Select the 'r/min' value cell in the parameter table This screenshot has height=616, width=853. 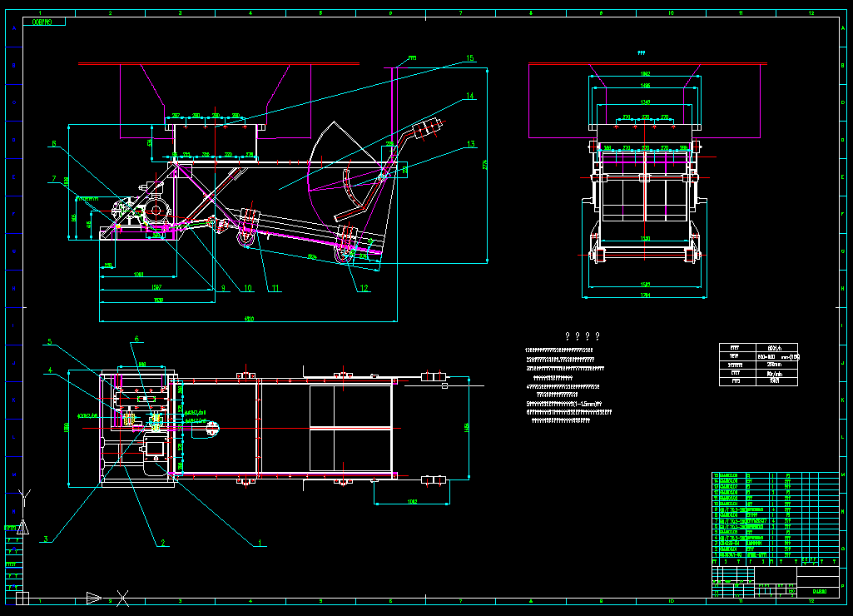click(776, 374)
